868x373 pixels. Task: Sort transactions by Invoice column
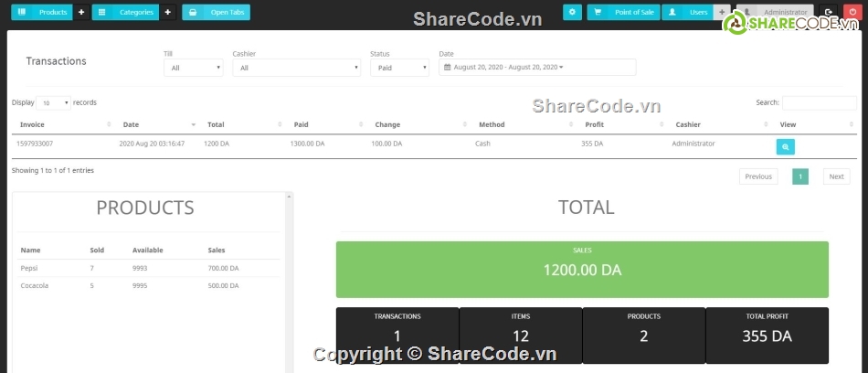tap(64, 124)
